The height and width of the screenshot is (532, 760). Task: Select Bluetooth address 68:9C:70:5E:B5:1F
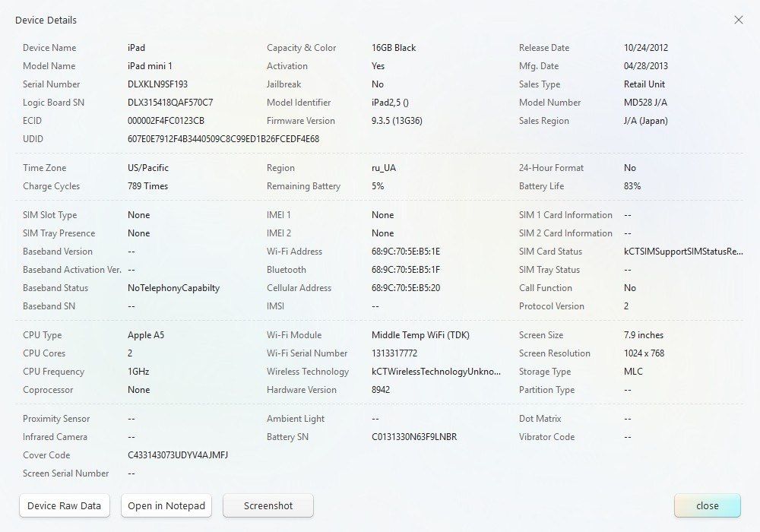click(406, 270)
